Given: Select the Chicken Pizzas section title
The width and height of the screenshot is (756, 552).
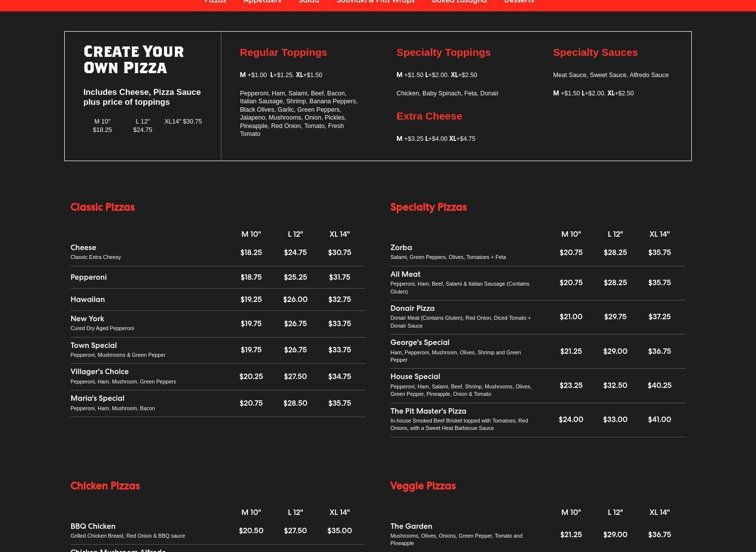Looking at the screenshot, I should [x=105, y=486].
